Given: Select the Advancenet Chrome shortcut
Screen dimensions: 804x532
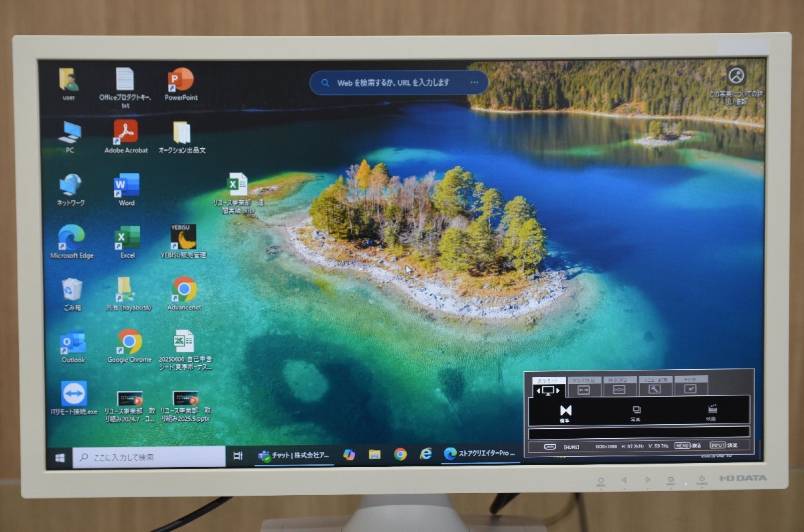Looking at the screenshot, I should (184, 294).
